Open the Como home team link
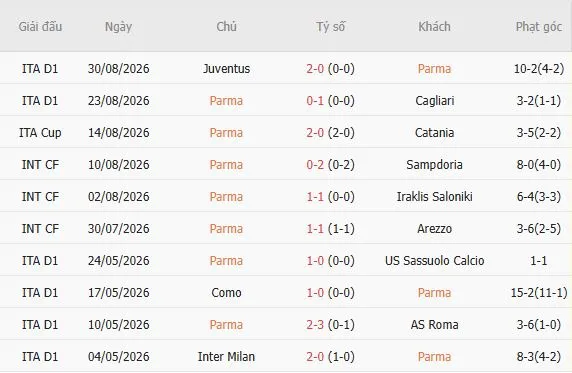Viewport: 572px width, 373px height. [226, 293]
